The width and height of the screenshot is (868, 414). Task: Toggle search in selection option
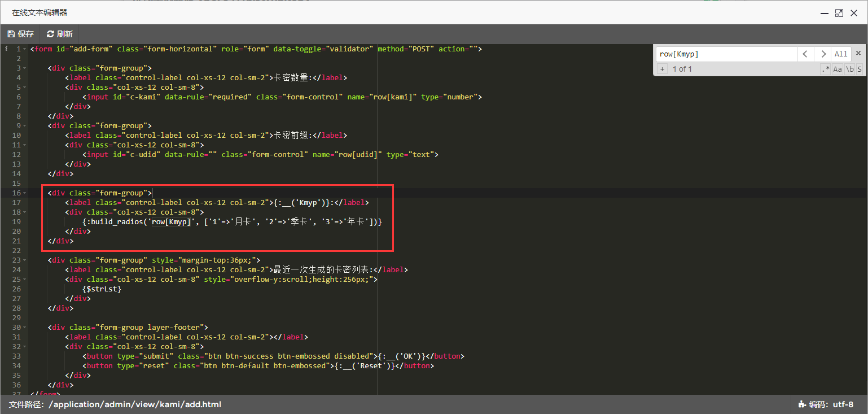click(x=860, y=69)
